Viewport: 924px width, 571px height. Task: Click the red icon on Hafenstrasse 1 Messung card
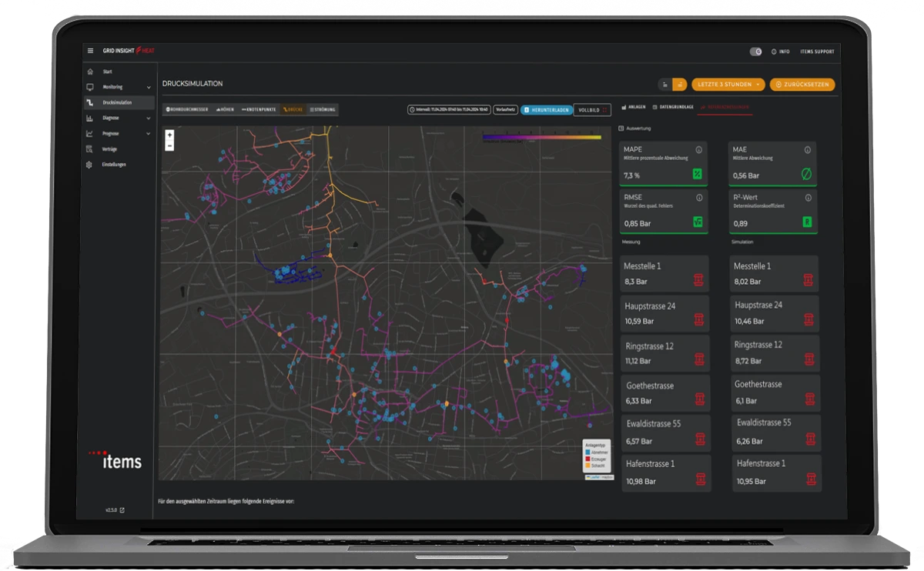tap(700, 479)
